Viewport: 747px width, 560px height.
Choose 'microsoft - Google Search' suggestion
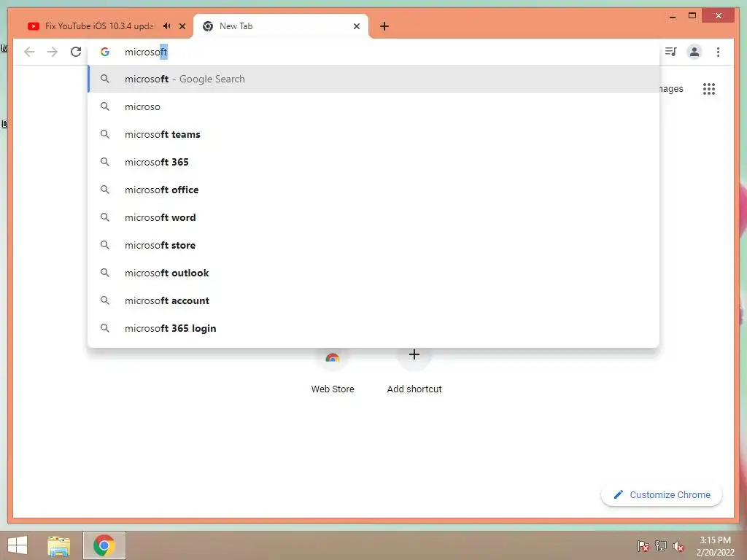pos(373,79)
